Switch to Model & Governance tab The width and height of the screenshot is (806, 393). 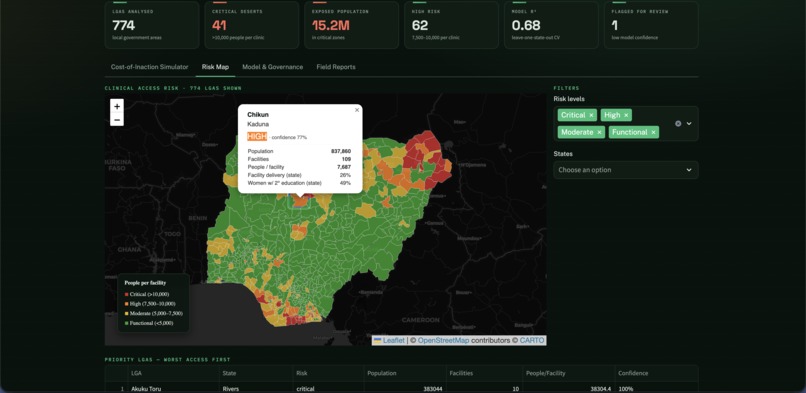(272, 67)
